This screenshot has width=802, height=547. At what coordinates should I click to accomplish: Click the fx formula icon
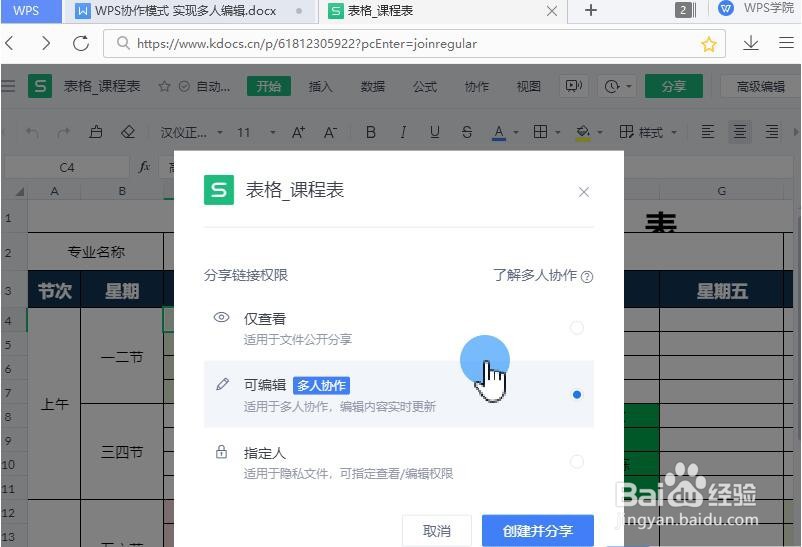(144, 167)
